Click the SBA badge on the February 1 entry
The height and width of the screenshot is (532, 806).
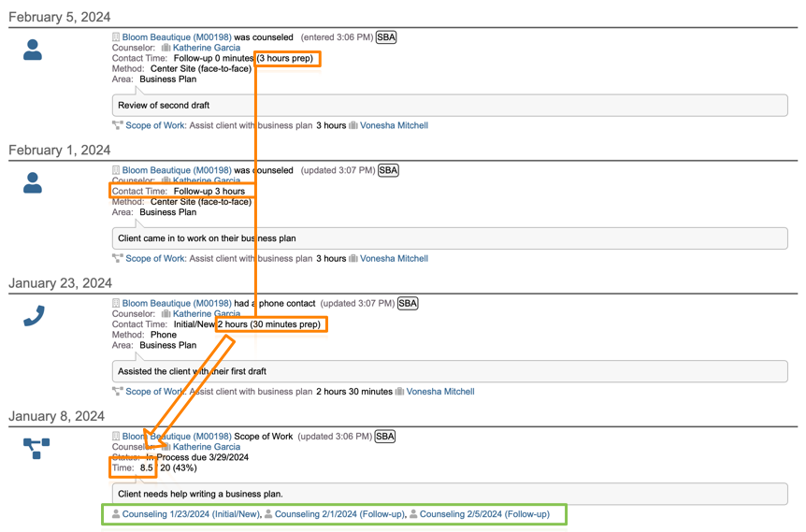[x=388, y=170]
